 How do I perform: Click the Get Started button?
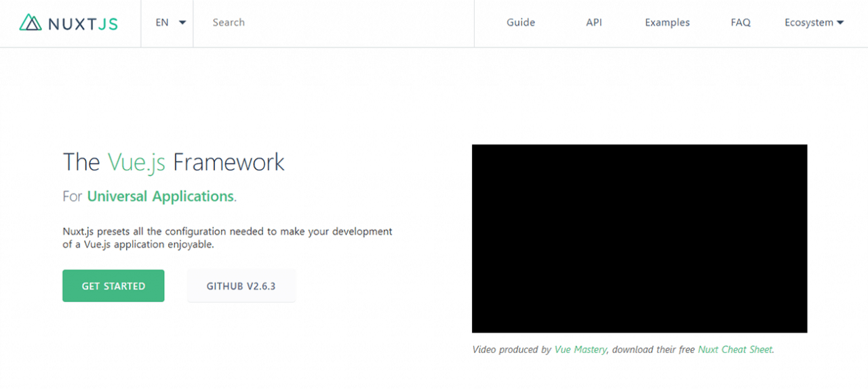click(x=113, y=286)
